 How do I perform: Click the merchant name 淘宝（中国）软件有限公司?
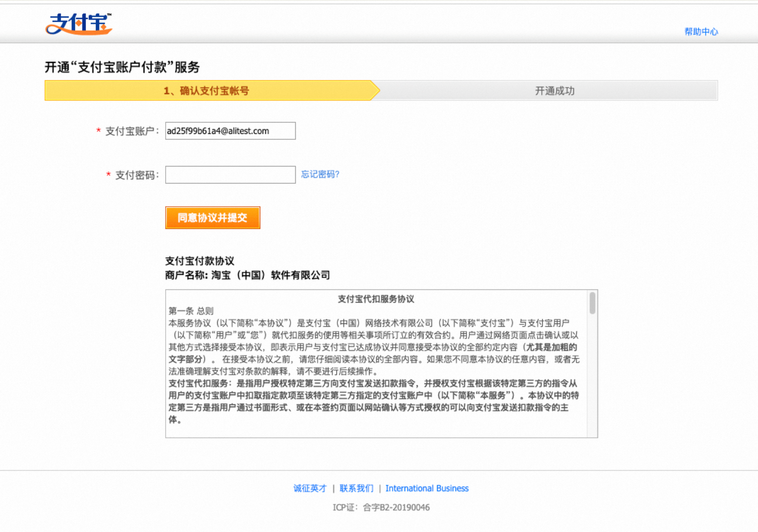pos(270,275)
